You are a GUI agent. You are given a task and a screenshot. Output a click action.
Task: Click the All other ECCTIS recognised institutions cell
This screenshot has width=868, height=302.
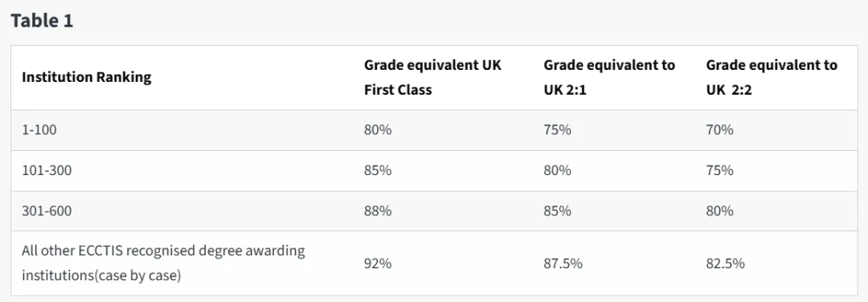[163, 263]
